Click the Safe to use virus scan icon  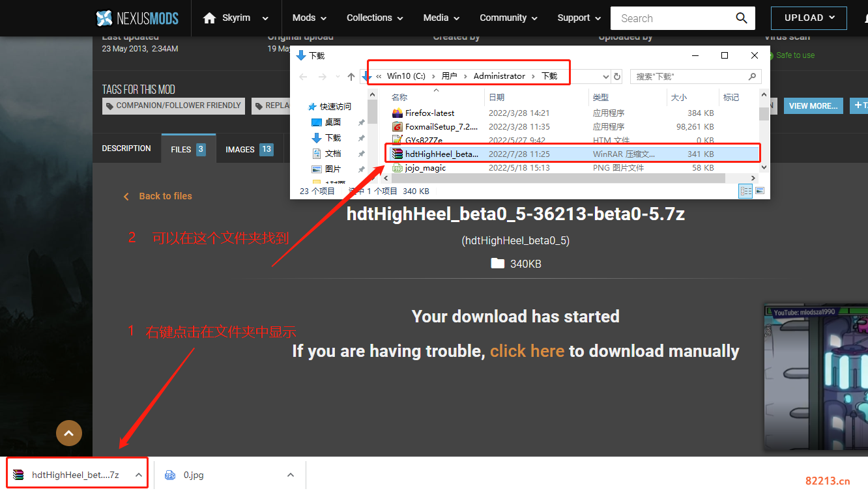pos(770,55)
